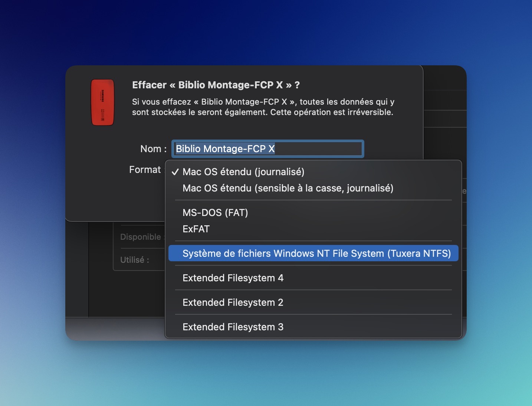The width and height of the screenshot is (532, 406).
Task: Select Tuxera NTFS Windows file system
Action: [x=313, y=253]
